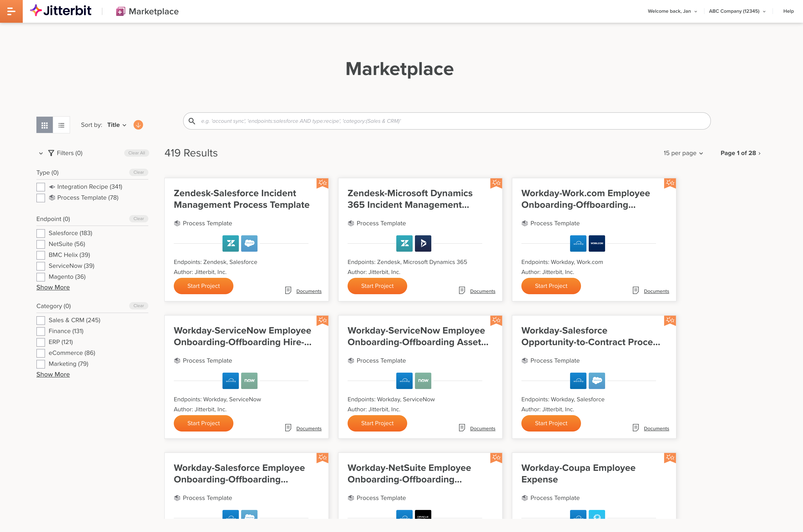The width and height of the screenshot is (803, 532).
Task: Open Documents for Workday-ServiceNow Hire card
Action: click(x=309, y=429)
